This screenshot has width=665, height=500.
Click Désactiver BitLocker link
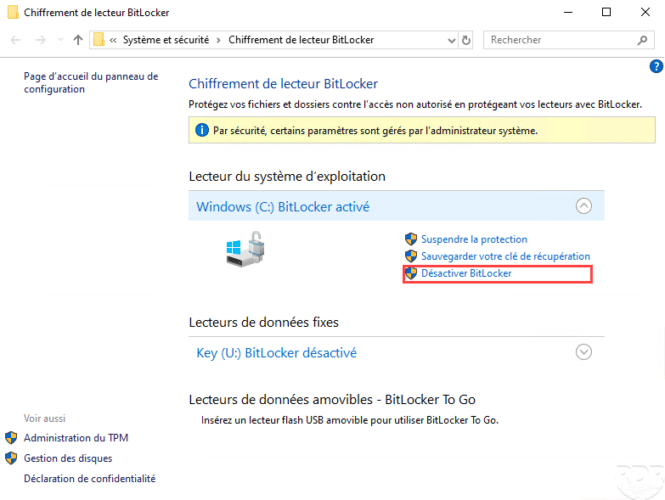(x=466, y=273)
